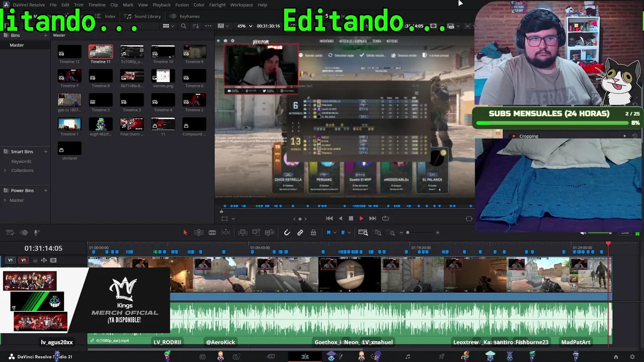The width and height of the screenshot is (644, 362).
Task: Add a flag with the Flag icon
Action: 329,232
